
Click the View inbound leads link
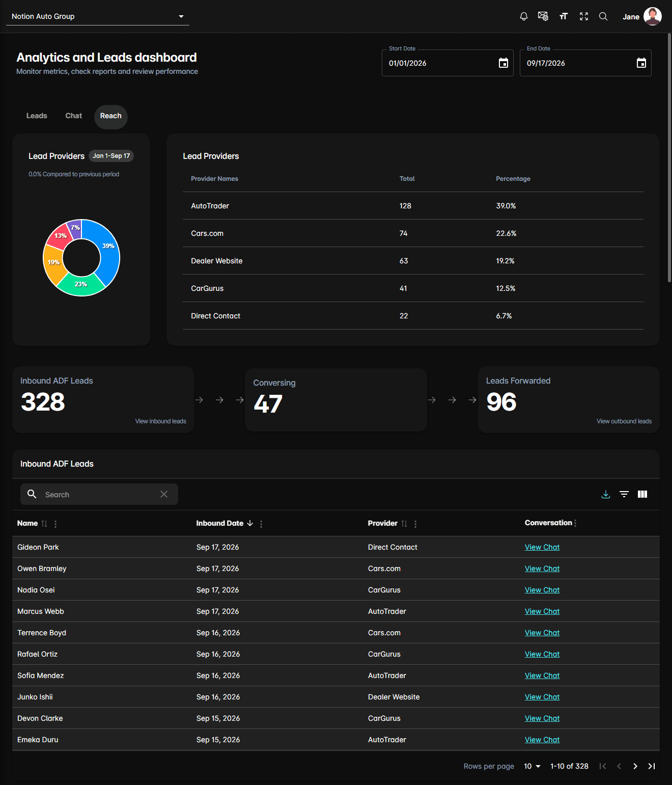click(161, 421)
